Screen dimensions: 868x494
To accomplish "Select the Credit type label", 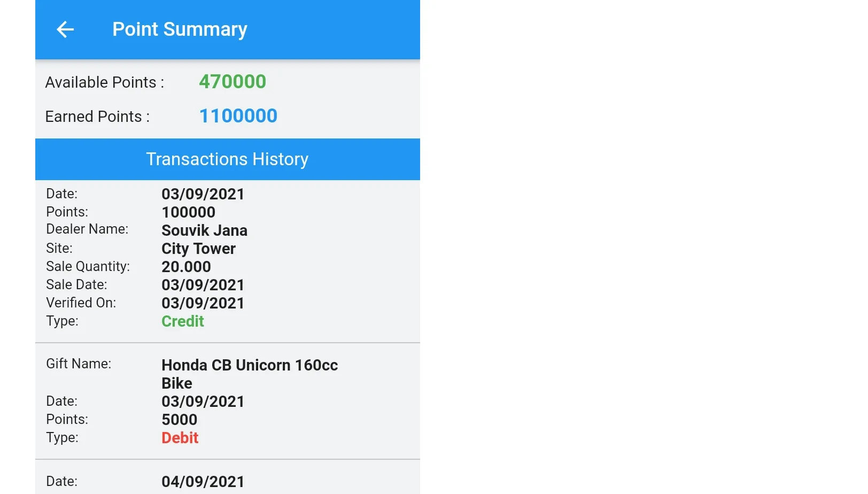I will tap(183, 321).
